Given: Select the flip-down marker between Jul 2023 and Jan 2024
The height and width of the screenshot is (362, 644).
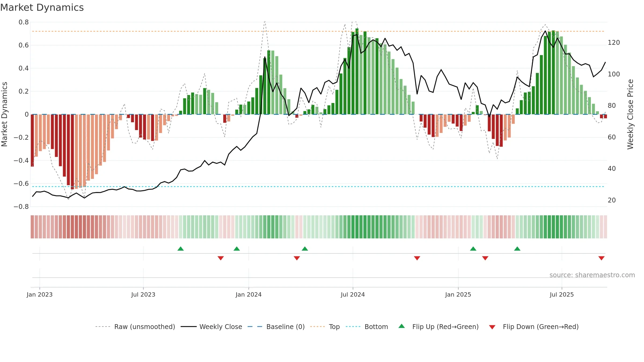Looking at the screenshot, I should click(221, 258).
